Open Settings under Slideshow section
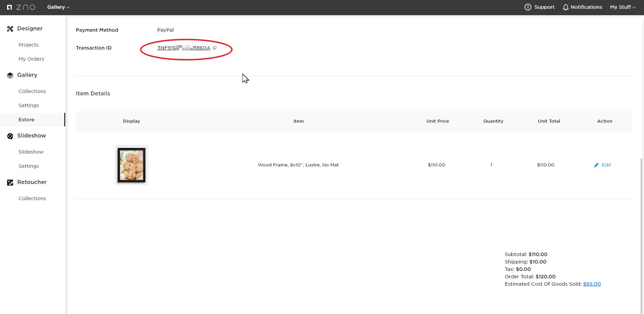The height and width of the screenshot is (314, 644). pyautogui.click(x=29, y=166)
